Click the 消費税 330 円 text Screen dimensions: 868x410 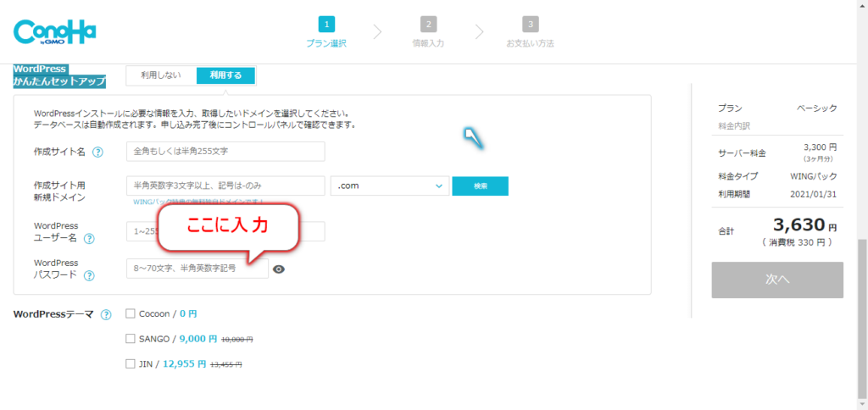[797, 242]
